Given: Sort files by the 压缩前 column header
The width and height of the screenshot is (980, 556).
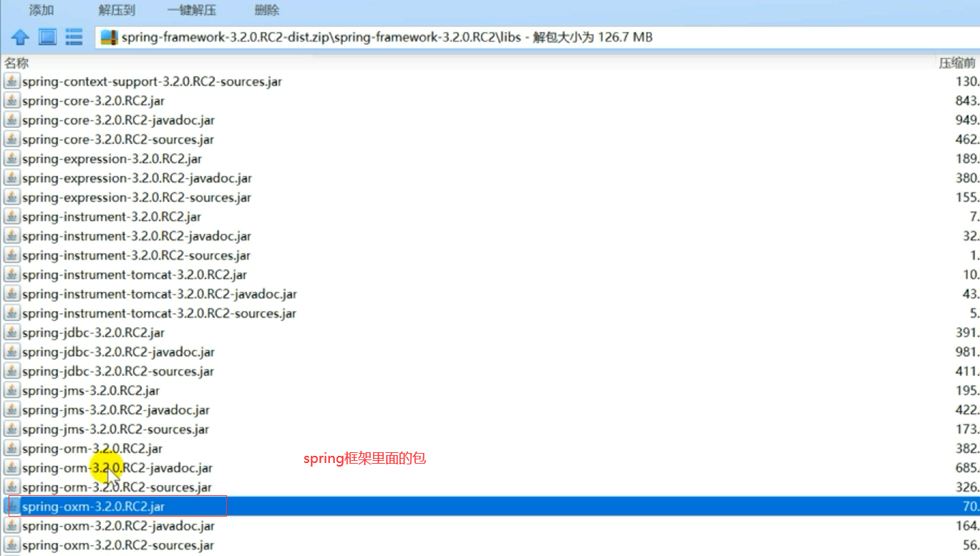Looking at the screenshot, I should [957, 63].
